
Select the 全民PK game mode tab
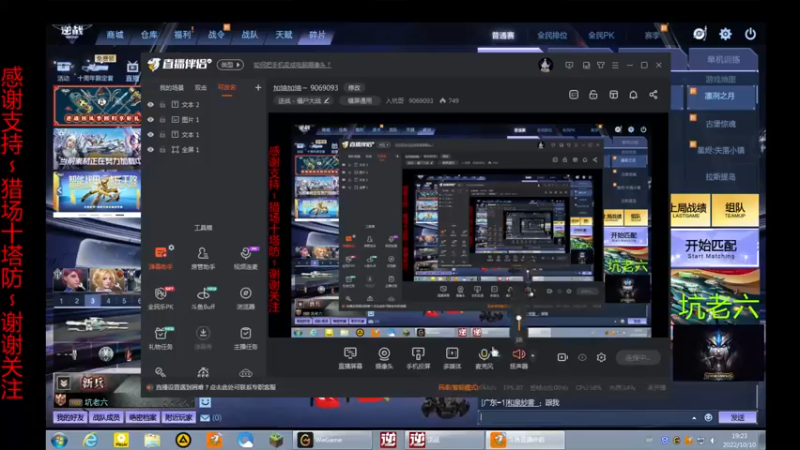(x=601, y=35)
